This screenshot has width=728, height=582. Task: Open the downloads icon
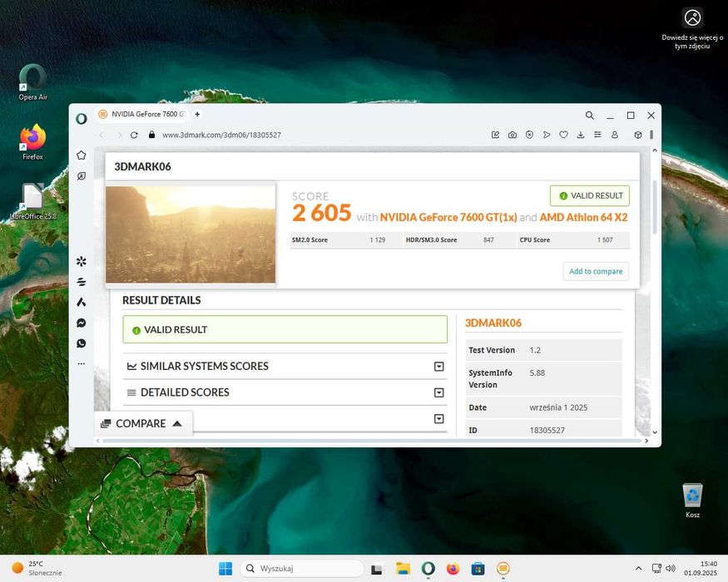(581, 135)
